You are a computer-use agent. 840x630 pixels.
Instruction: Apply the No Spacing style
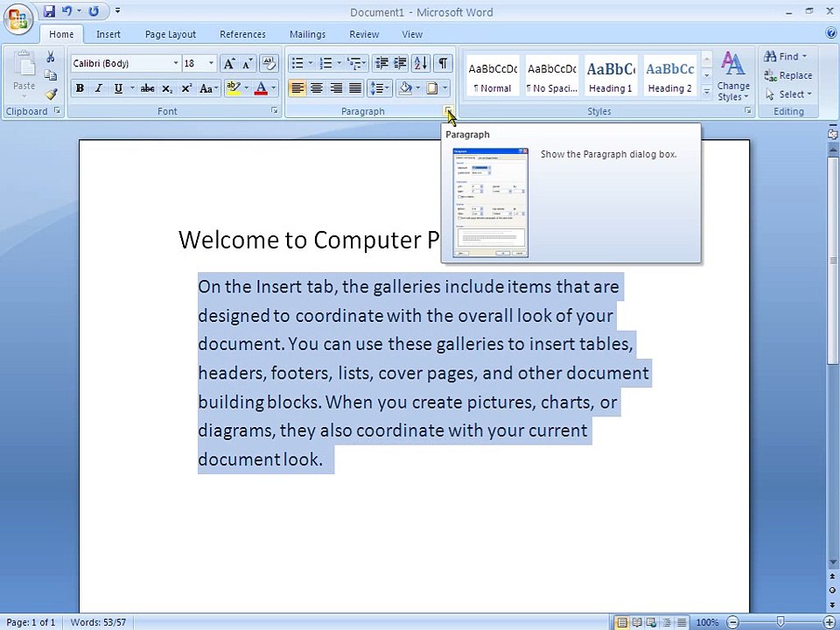pos(552,75)
